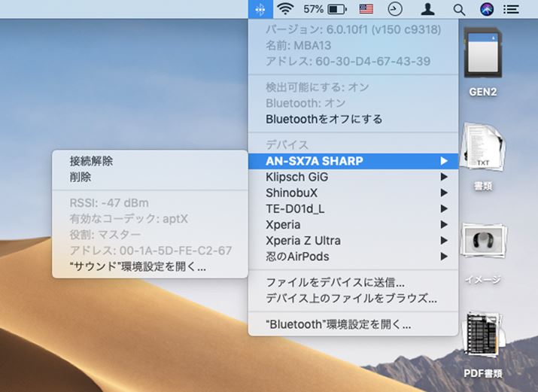Turn off Bluetooth via Bluetoothをオフにする
538x392 pixels.
(324, 119)
